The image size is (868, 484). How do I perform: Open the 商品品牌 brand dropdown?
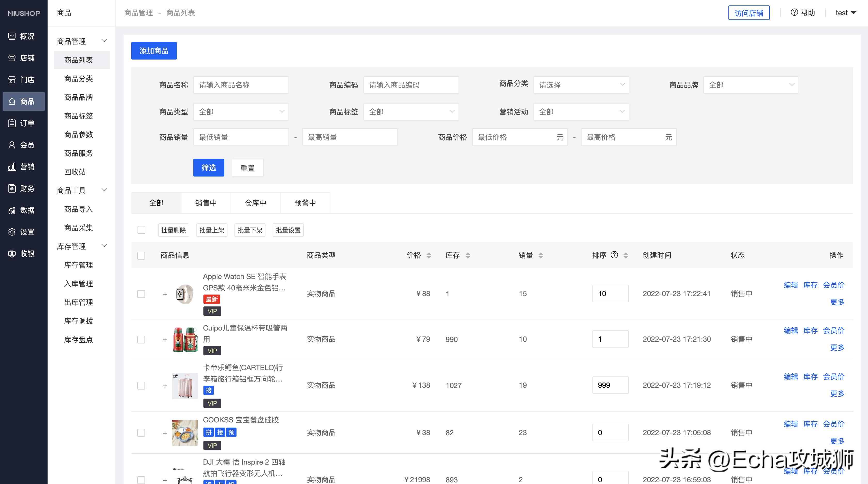point(751,85)
